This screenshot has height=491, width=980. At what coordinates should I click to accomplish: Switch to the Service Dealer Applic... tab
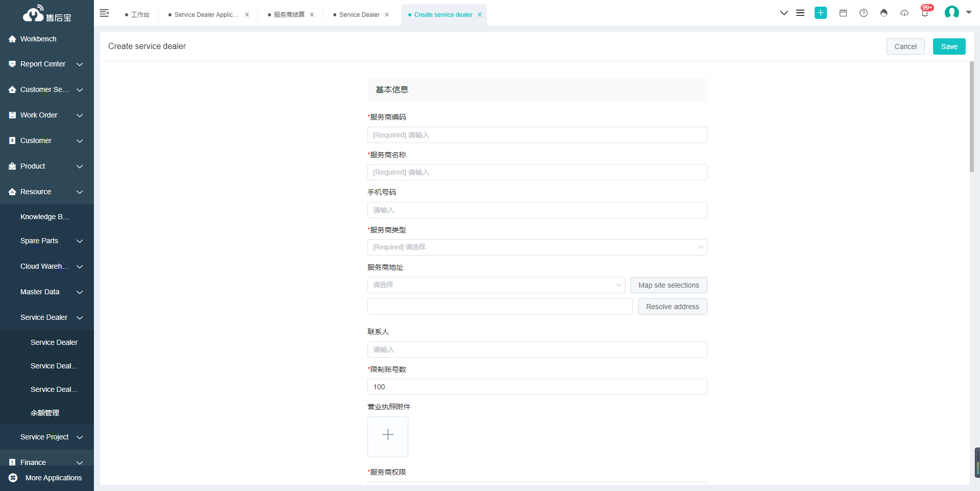click(x=203, y=15)
